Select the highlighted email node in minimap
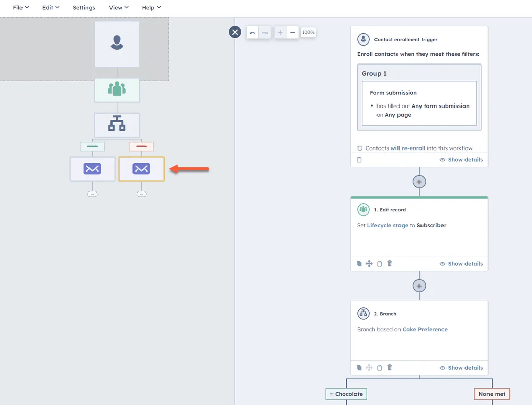 pos(142,169)
